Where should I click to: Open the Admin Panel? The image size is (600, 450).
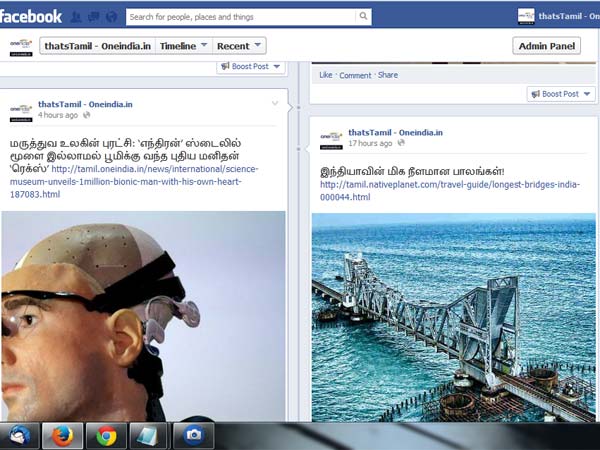tap(546, 46)
